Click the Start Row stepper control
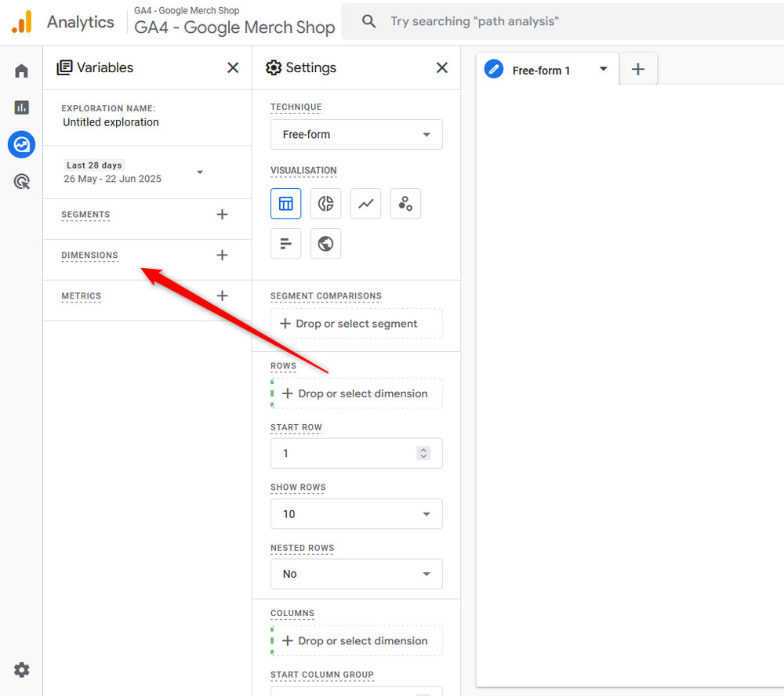Image resolution: width=784 pixels, height=696 pixels. coord(423,453)
